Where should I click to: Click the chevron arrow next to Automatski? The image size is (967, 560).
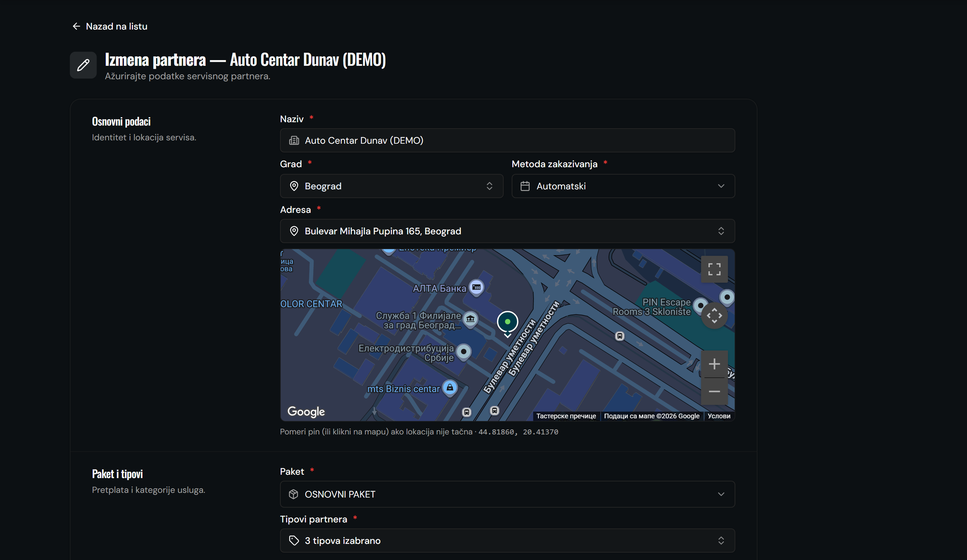tap(721, 186)
